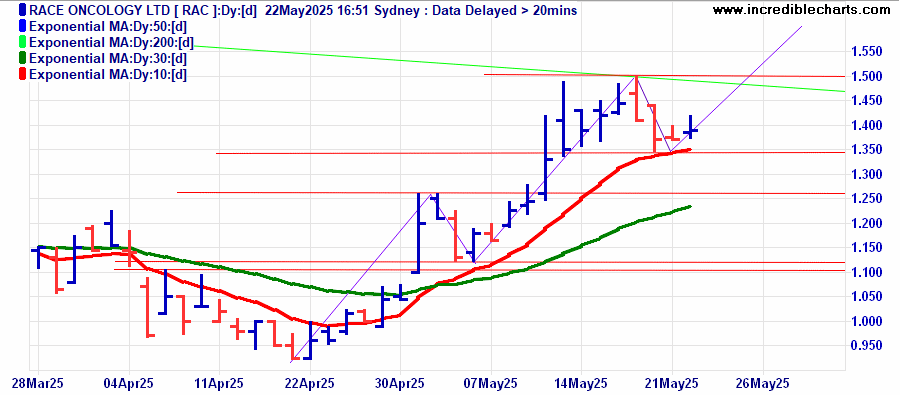Click the 22Apr25 date axis label
Image resolution: width=900 pixels, height=395 pixels.
coord(310,383)
